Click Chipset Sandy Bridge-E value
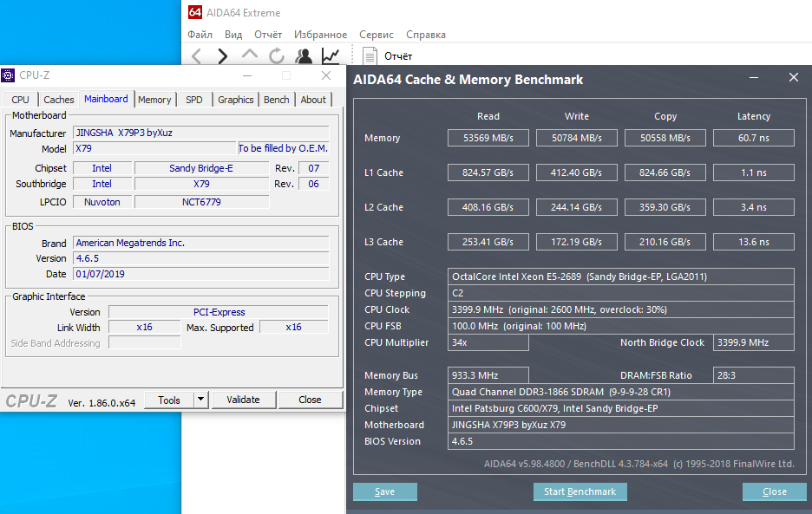The height and width of the screenshot is (514, 812). click(x=201, y=168)
